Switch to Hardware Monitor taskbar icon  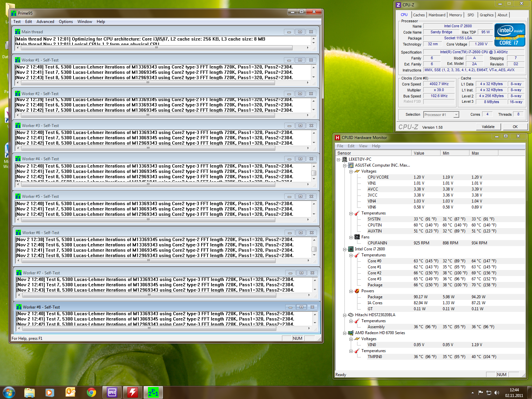coord(132,393)
